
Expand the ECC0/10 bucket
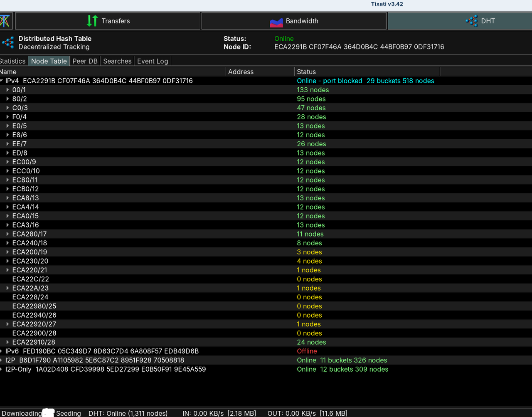tap(7, 171)
